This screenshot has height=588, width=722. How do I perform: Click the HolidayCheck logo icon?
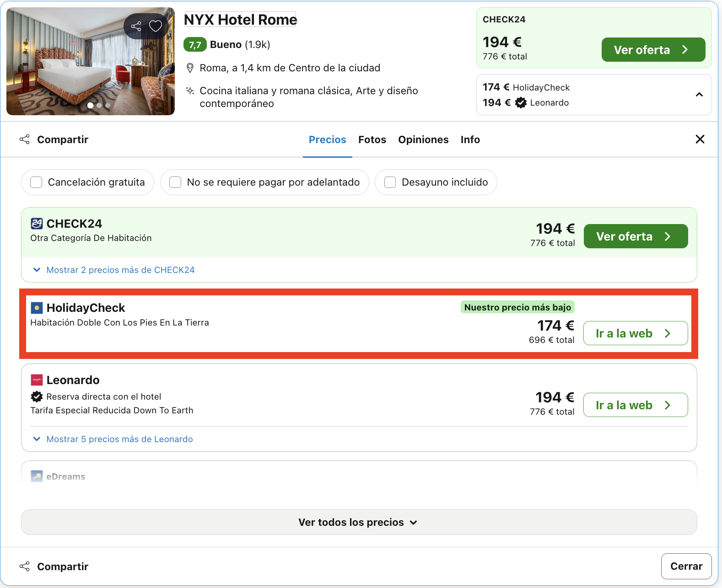(x=37, y=308)
